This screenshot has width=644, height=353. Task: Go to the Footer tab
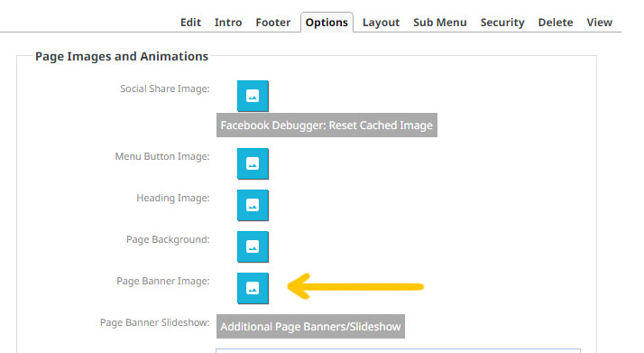(272, 23)
